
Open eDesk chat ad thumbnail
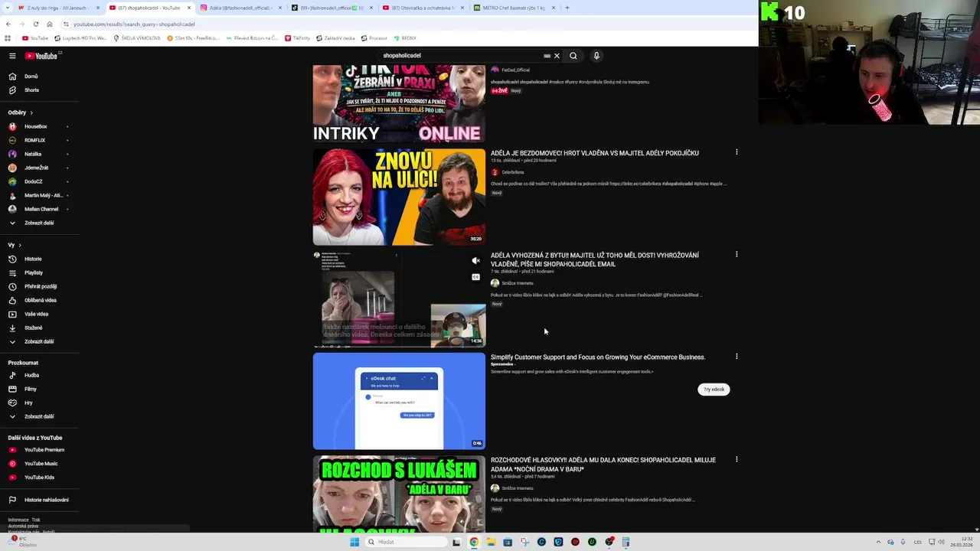click(x=399, y=401)
